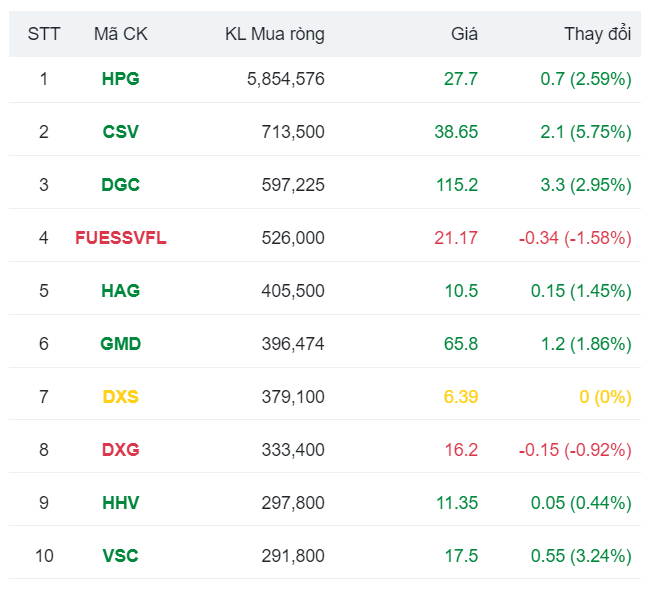Select net buy volume 526,000
The image size is (648, 591).
point(293,238)
